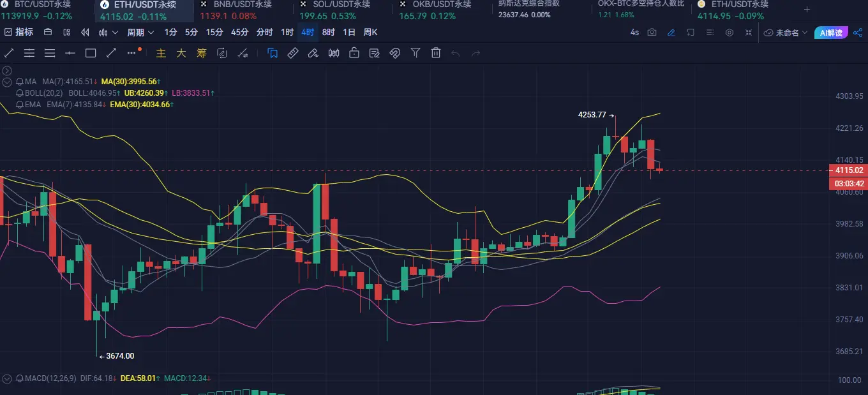Select the trend line drawing tool
This screenshot has height=395, width=868.
pos(9,53)
